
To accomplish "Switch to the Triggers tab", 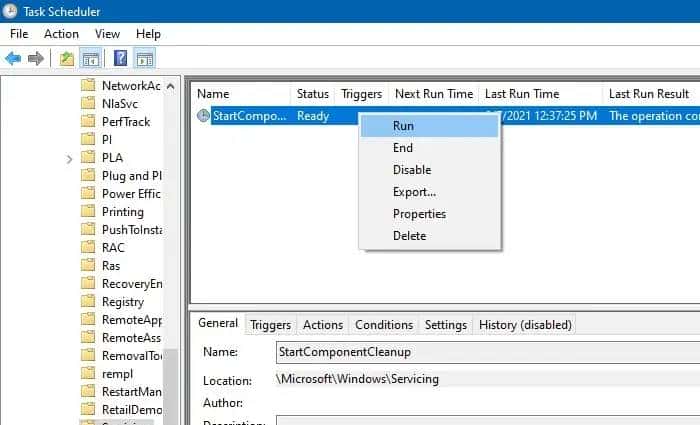I will click(270, 325).
